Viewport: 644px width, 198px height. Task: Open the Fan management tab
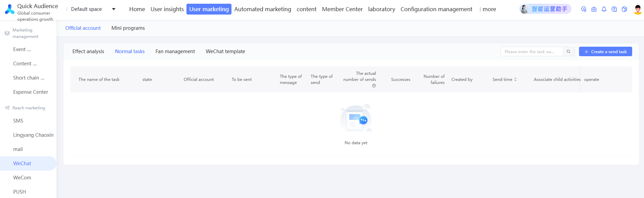[175, 51]
